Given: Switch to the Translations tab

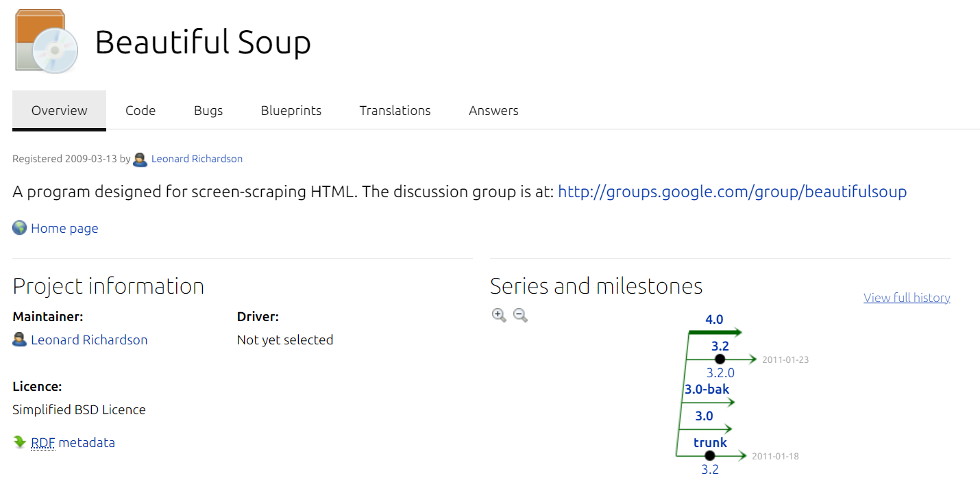Looking at the screenshot, I should point(395,110).
